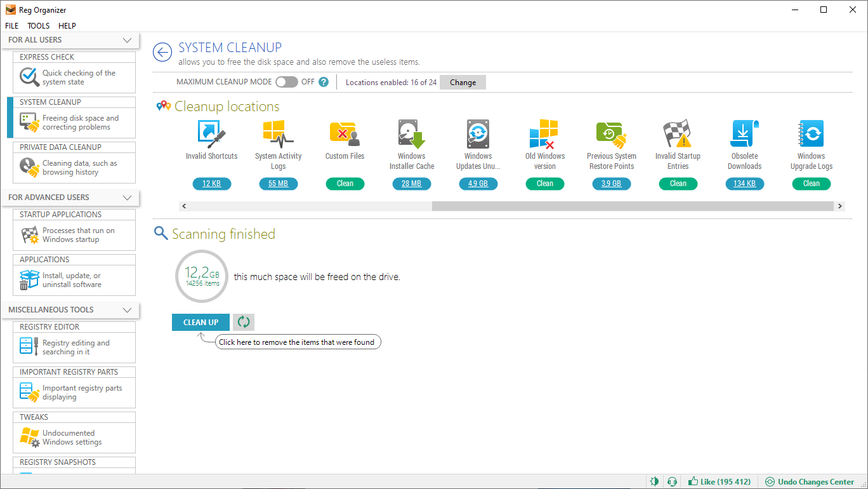Screen dimensions: 868x489
Task: Open the 4,9 GB Windows Updates size link
Action: [478, 184]
